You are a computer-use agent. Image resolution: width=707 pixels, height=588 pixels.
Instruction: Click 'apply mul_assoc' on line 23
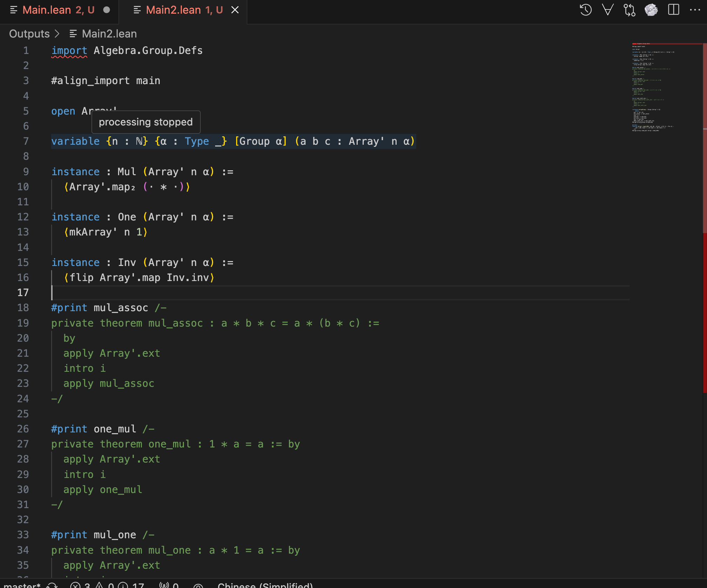point(109,384)
